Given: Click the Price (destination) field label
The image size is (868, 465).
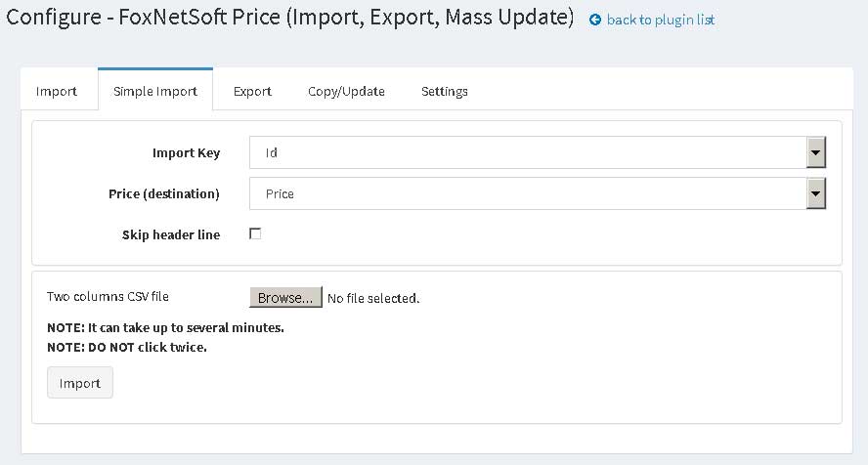Looking at the screenshot, I should (x=164, y=194).
